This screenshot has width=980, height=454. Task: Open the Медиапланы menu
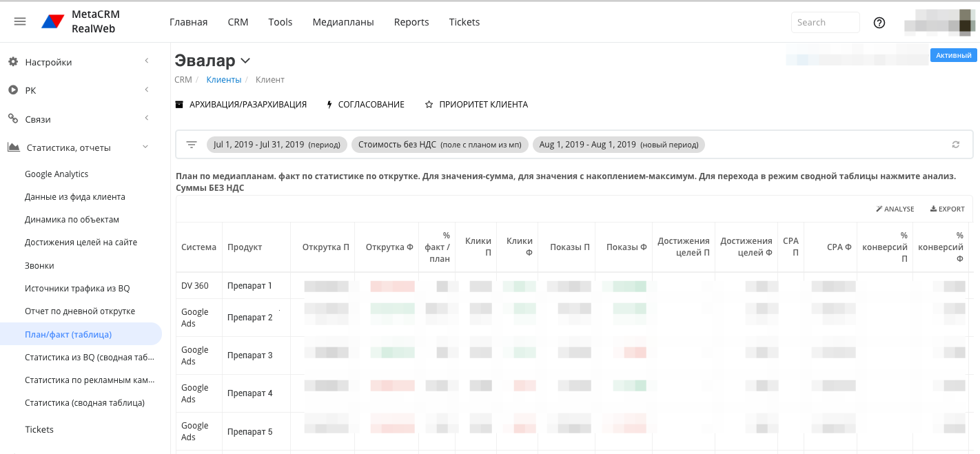[343, 22]
